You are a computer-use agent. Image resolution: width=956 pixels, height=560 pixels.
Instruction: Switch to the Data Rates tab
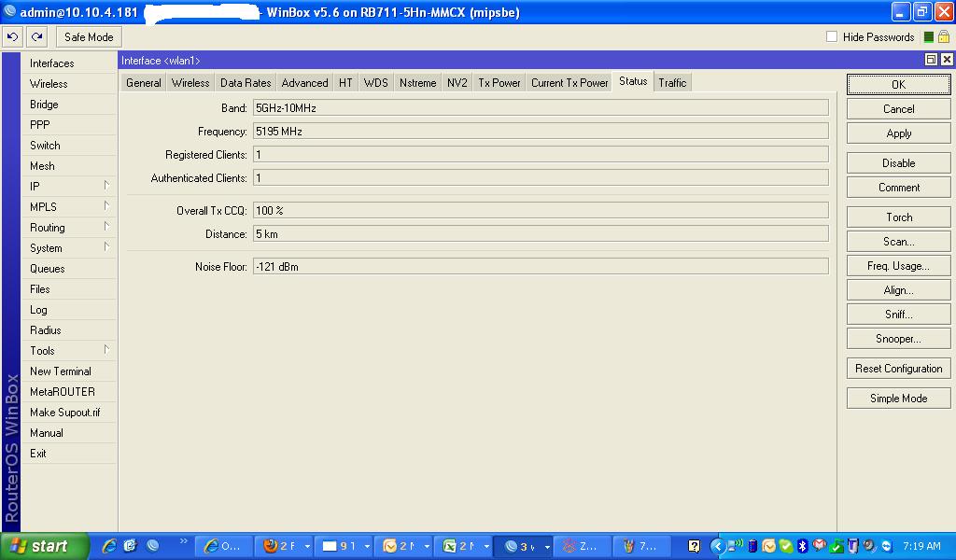246,83
